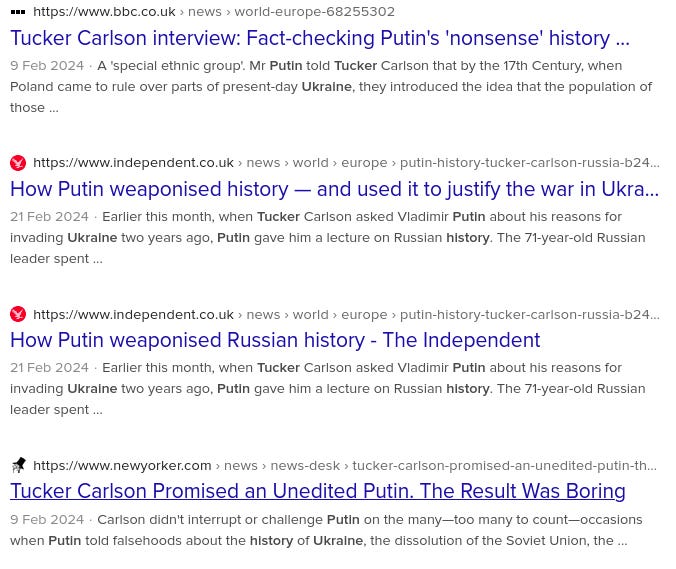This screenshot has height=569, width=676.
Task: Open 'Tucker Carlson Promised an Unedited Putin' link
Action: [x=318, y=491]
